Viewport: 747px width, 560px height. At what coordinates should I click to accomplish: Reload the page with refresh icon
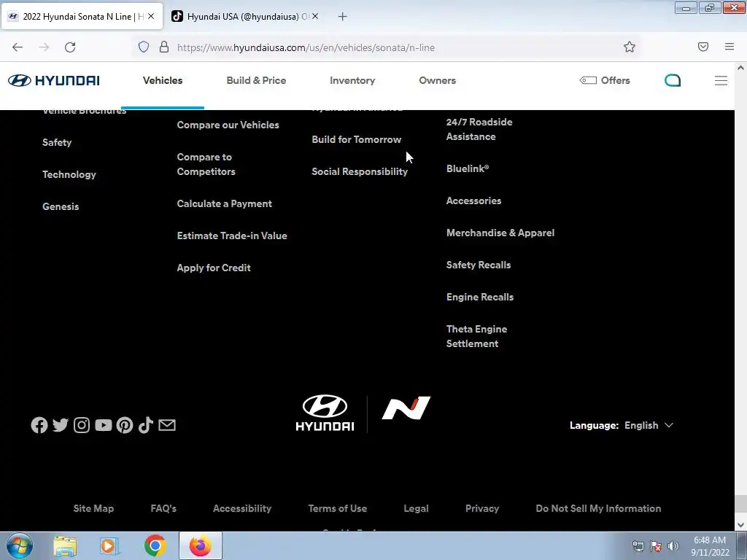click(70, 47)
